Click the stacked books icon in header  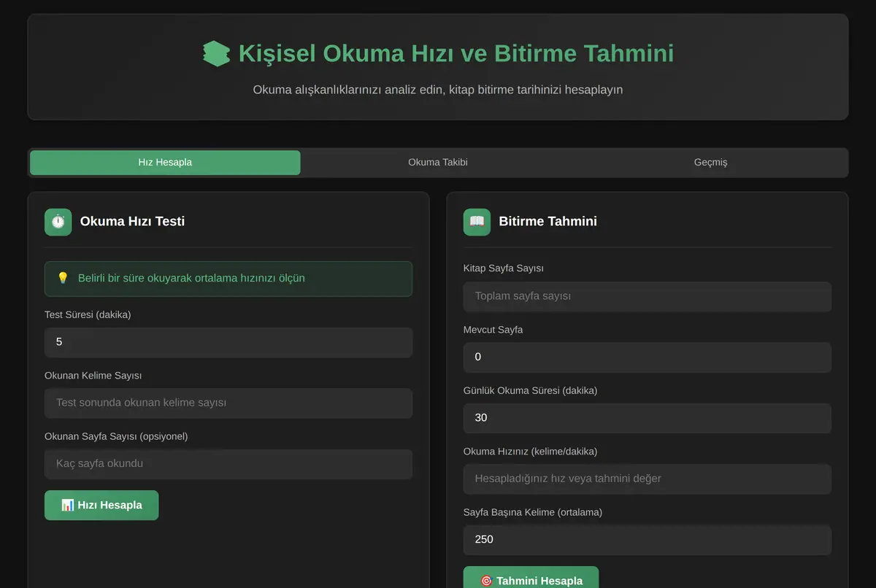click(216, 54)
